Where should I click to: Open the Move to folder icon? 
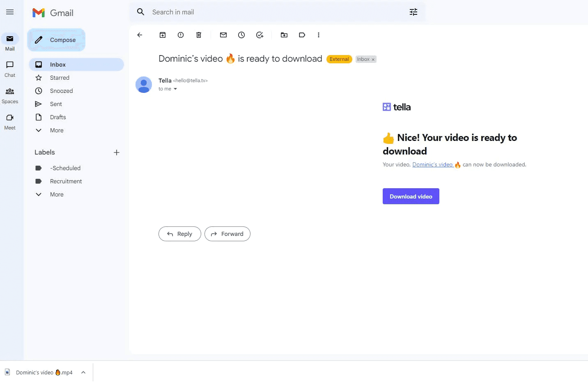[x=284, y=35]
